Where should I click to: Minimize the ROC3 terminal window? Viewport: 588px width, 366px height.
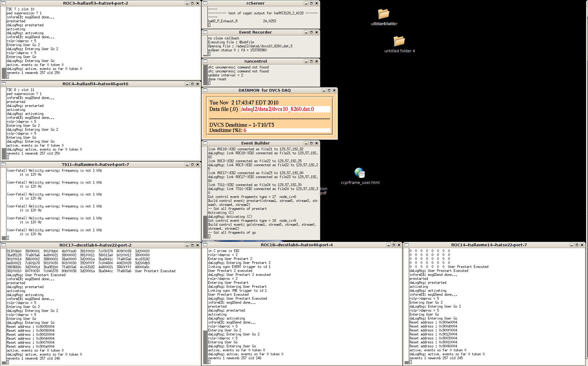click(x=187, y=3)
